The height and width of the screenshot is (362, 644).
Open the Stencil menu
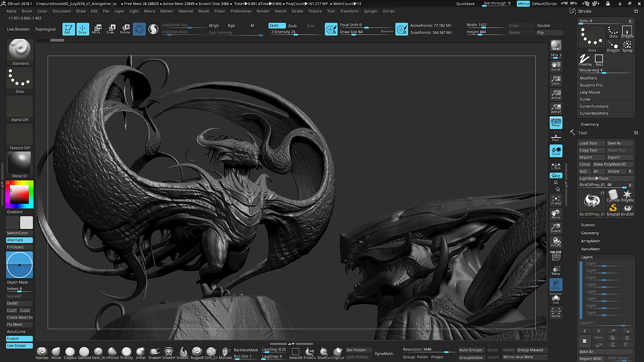coord(280,11)
